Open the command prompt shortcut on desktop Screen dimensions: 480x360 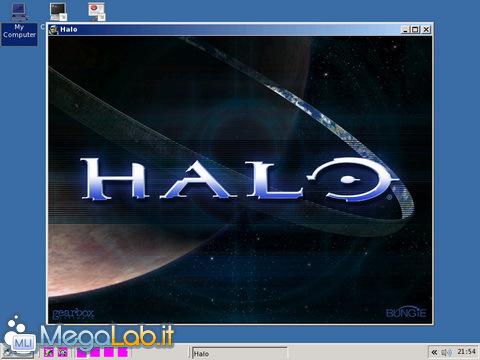point(58,12)
